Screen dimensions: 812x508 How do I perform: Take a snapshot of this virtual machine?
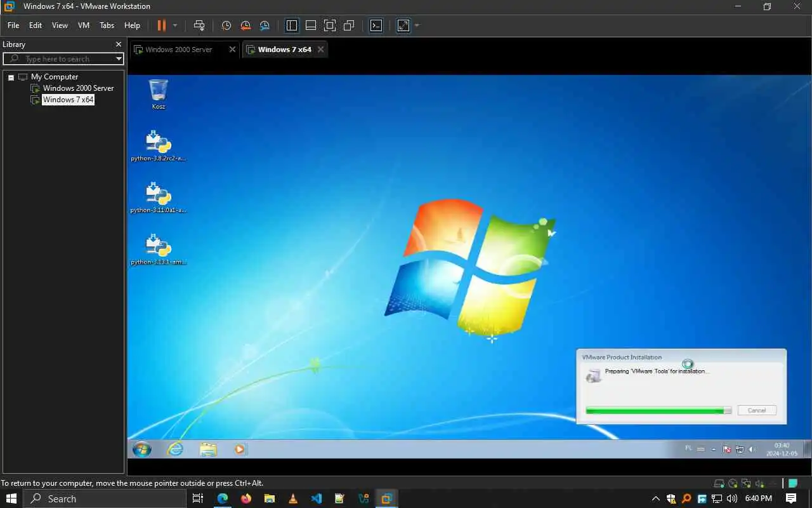click(226, 25)
